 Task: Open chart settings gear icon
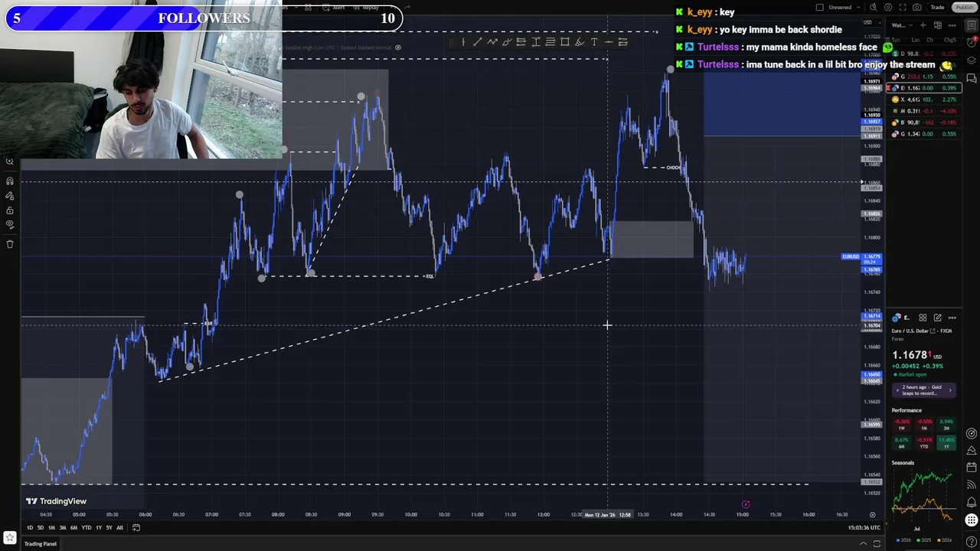click(x=888, y=8)
